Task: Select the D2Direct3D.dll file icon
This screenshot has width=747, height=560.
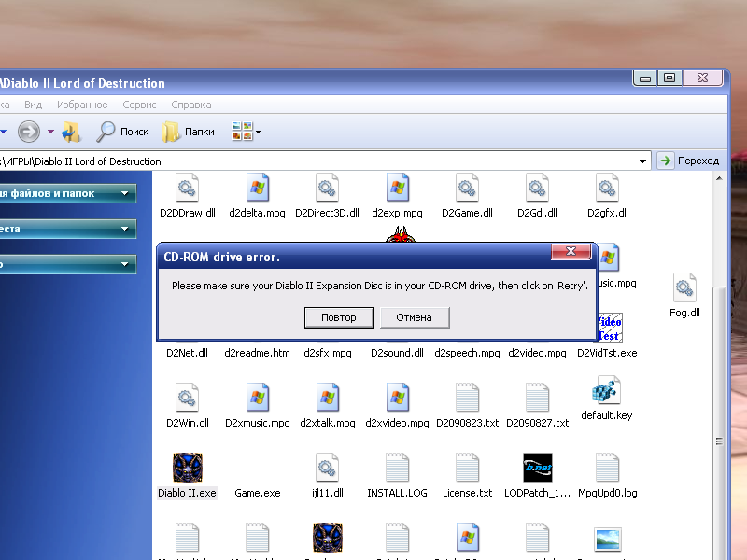Action: pos(328,188)
